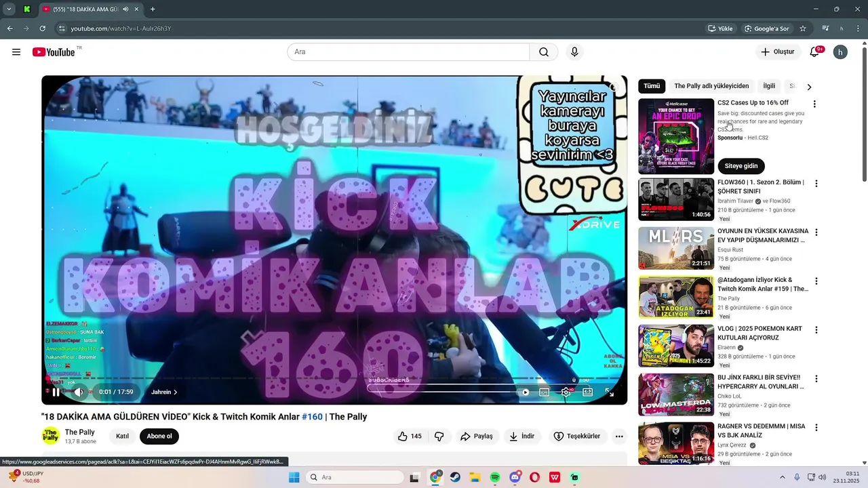
Task: Start voice search with microphone icon
Action: click(x=574, y=52)
